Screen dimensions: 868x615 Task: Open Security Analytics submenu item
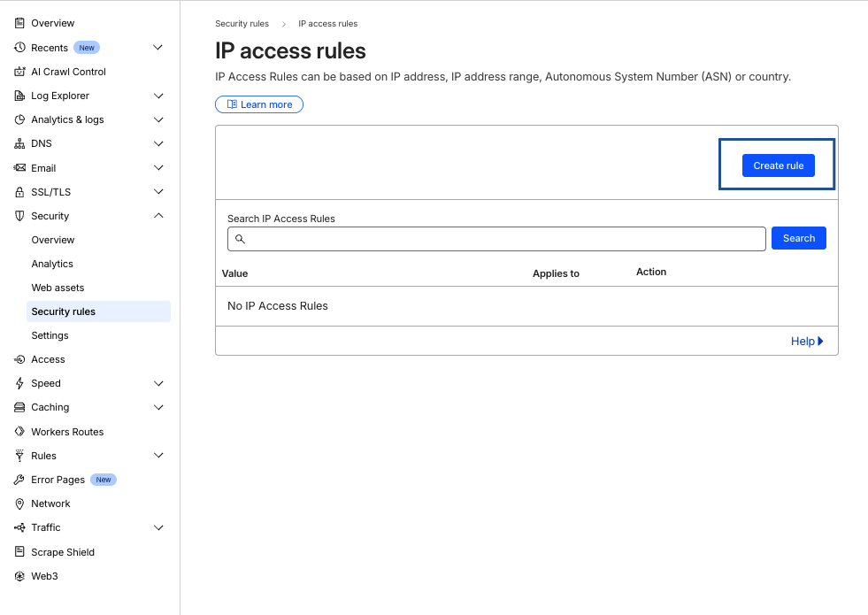52,264
